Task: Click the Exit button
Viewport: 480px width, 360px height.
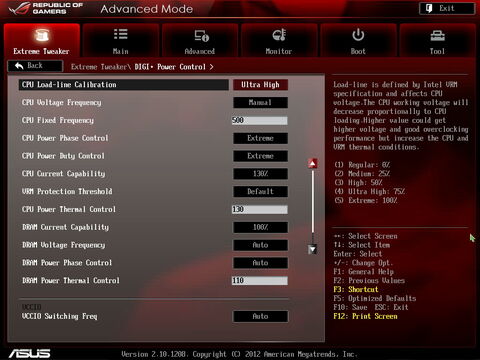Action: click(x=447, y=8)
